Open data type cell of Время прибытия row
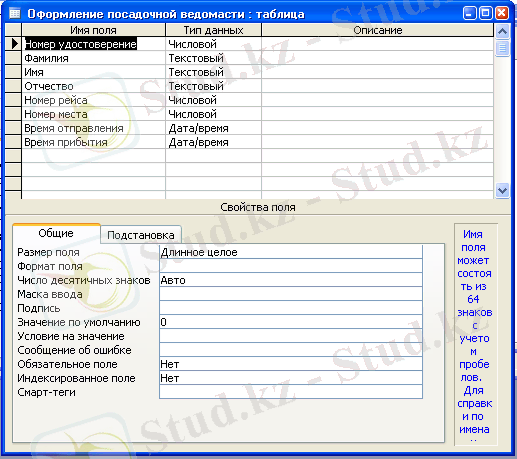Screen dimensions: 517x459 coord(213,142)
